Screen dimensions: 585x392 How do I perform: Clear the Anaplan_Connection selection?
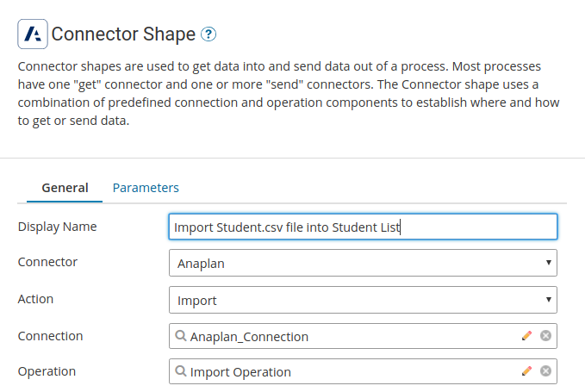pos(545,336)
